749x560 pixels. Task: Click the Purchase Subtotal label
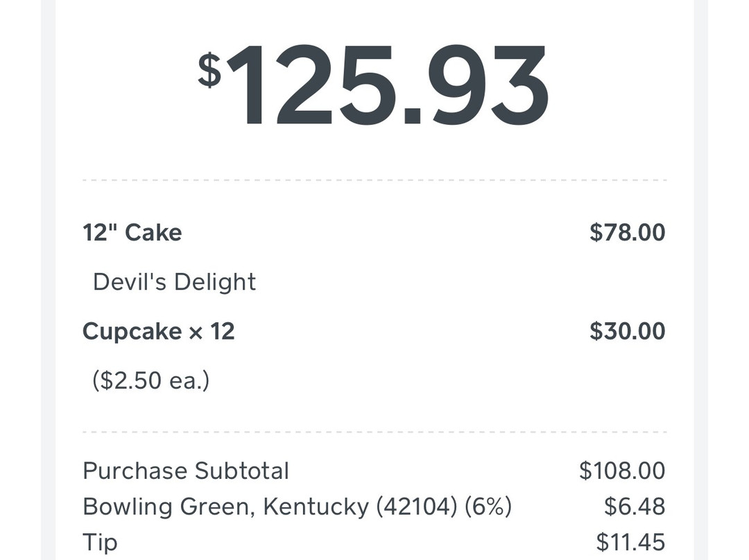pos(186,471)
